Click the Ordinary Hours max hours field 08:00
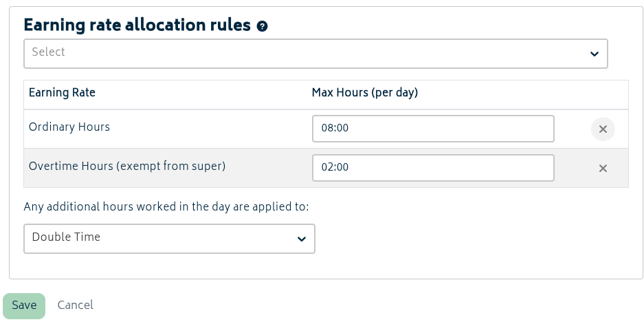Viewport: 644px width, 322px height. point(433,129)
